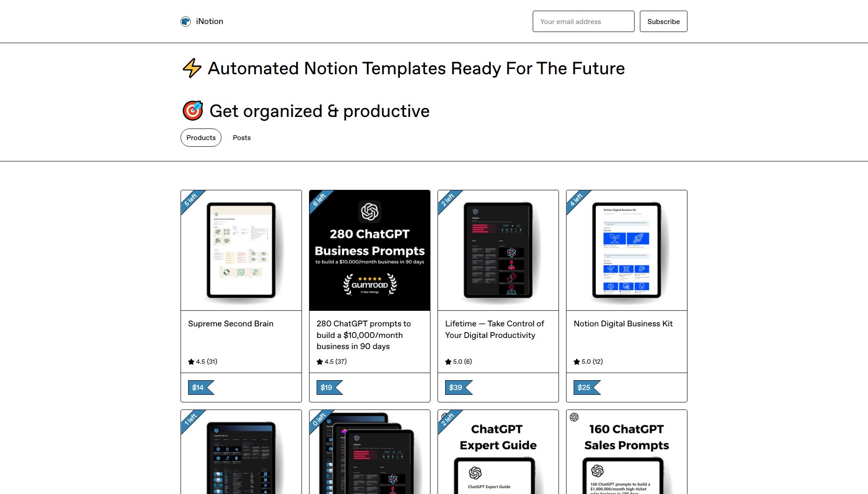
Task: Click the Gumroad 5-star ratings badge
Action: coord(370,285)
